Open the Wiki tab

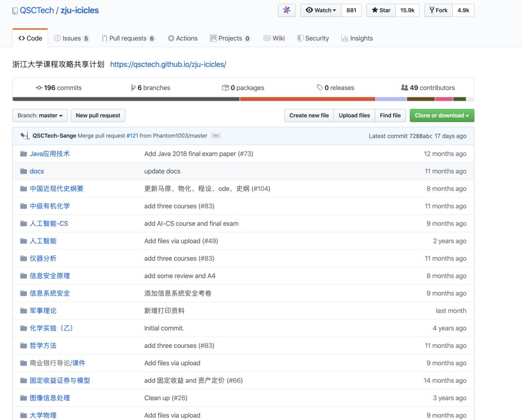click(274, 38)
